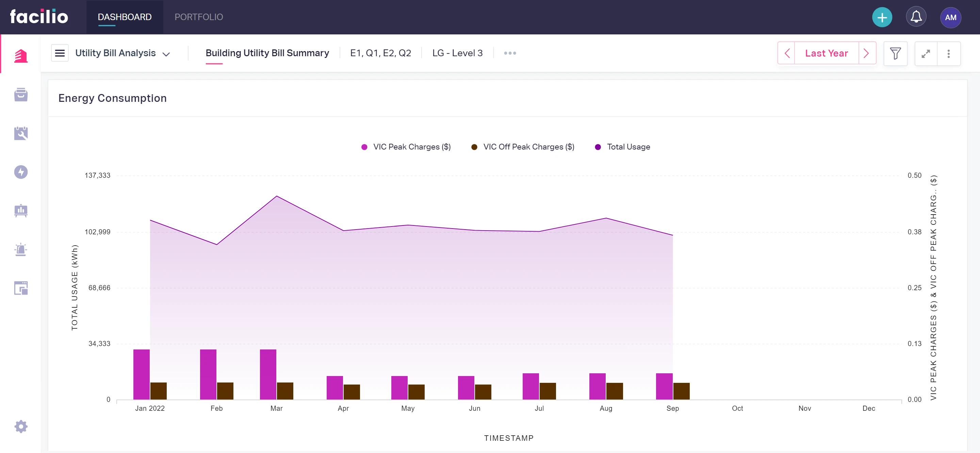
Task: Switch to the PORTFOLIO tab
Action: click(x=199, y=17)
